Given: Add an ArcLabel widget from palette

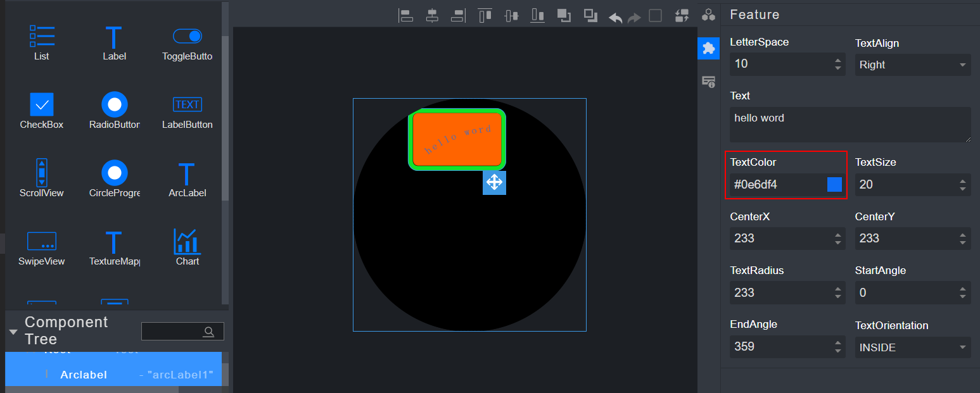Looking at the screenshot, I should [187, 179].
